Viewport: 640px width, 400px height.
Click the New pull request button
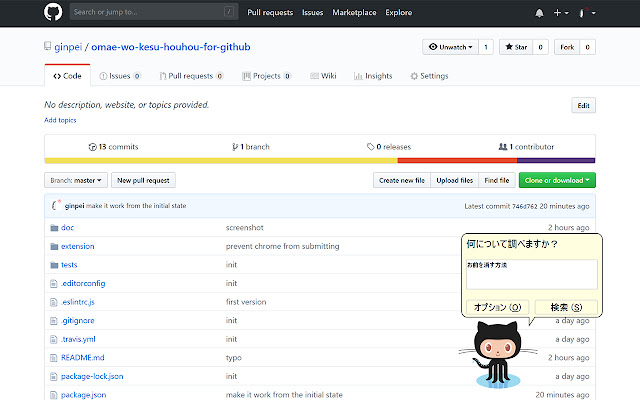(143, 180)
